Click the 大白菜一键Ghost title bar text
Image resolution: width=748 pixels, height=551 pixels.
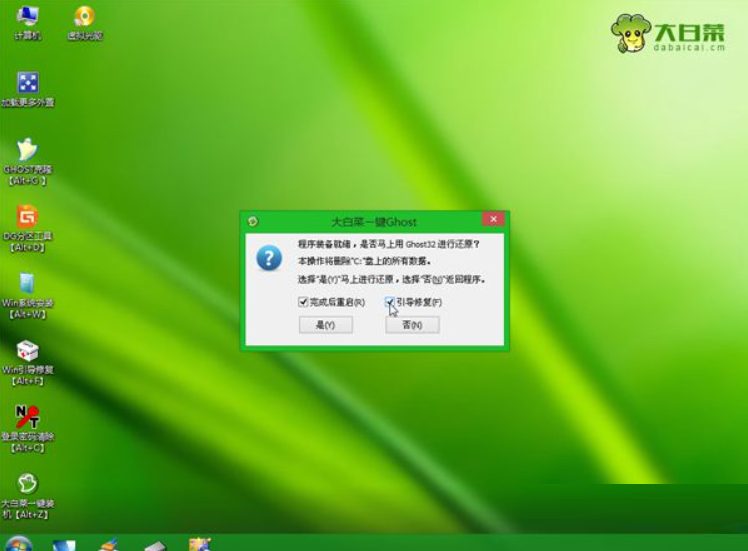[373, 221]
